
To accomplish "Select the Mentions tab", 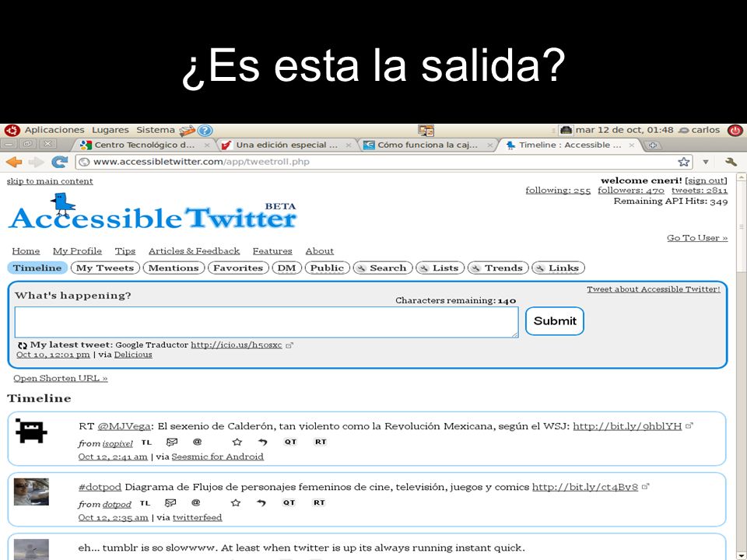I will (x=174, y=268).
